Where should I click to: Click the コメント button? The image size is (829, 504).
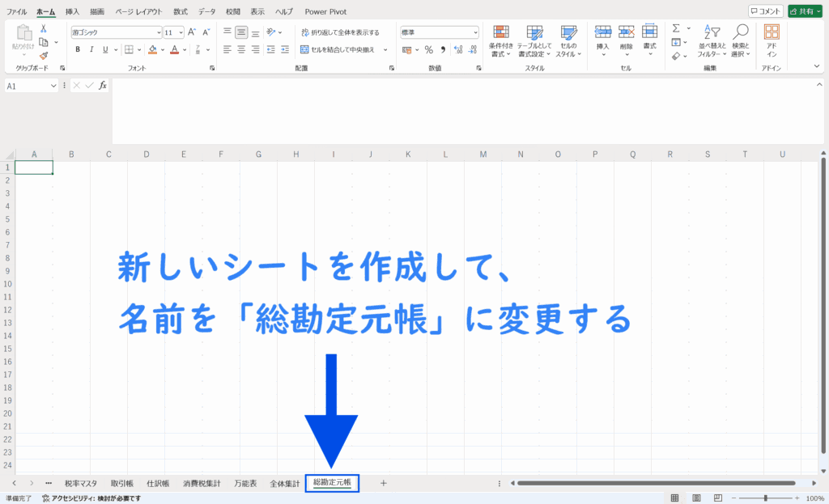766,11
